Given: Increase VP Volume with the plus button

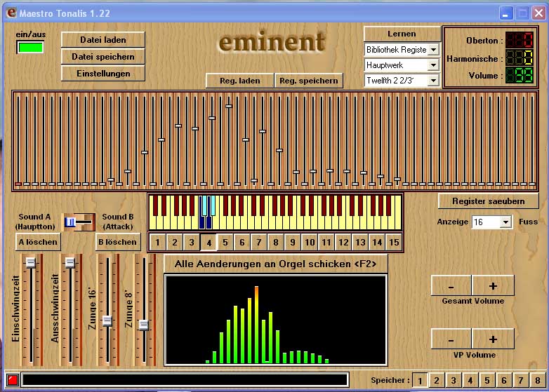Looking at the screenshot, I should (493, 339).
